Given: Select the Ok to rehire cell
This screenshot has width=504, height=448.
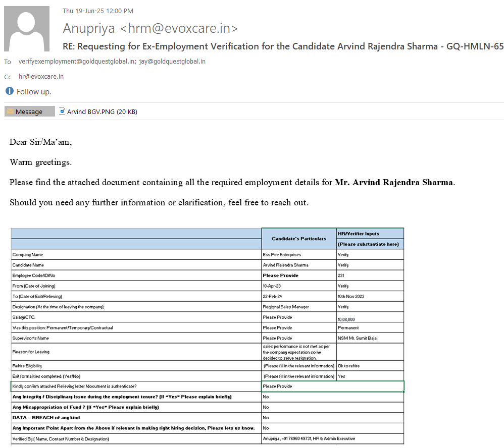Looking at the screenshot, I should [348, 366].
